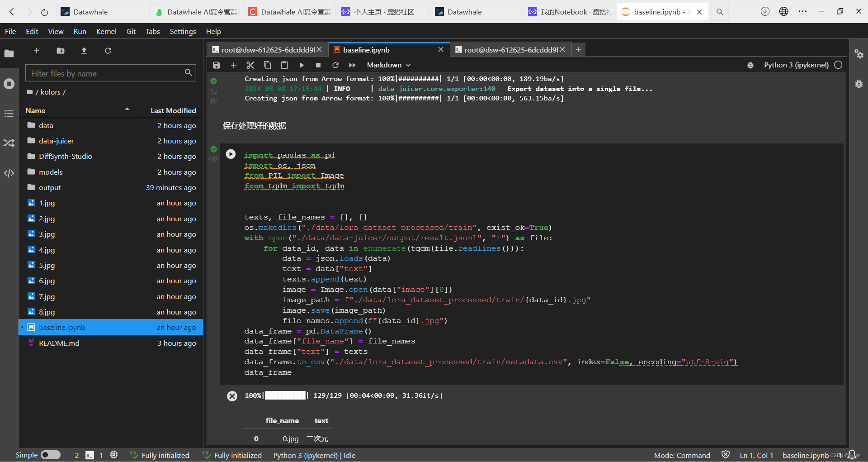This screenshot has width=868, height=462.
Task: Open the Run menu
Action: (x=80, y=31)
